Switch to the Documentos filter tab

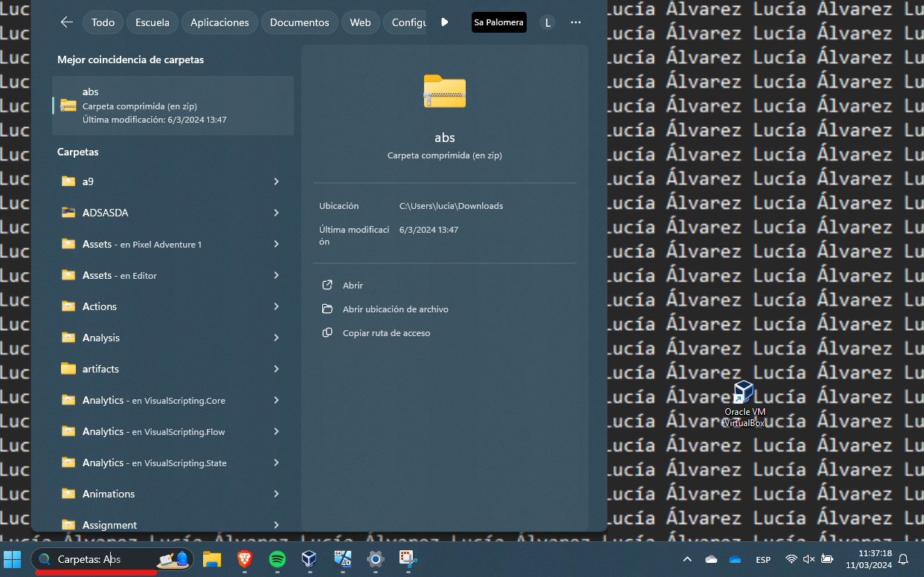(x=299, y=22)
